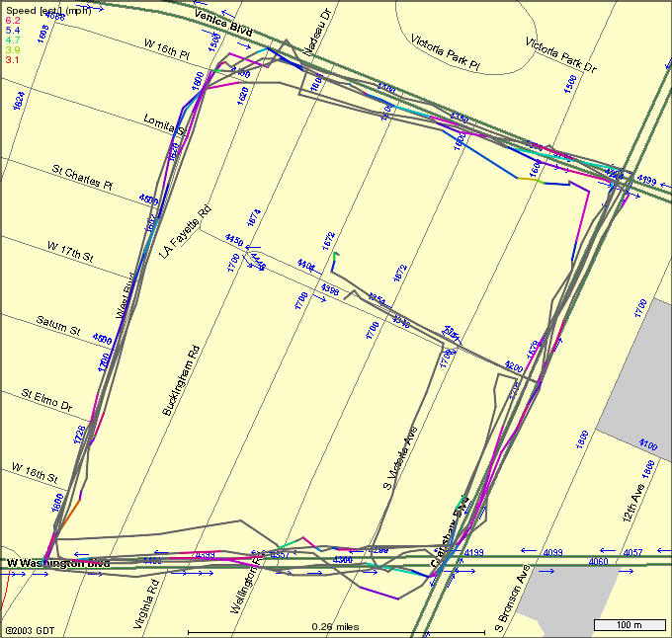Click the S Bronson Ave label
This screenshot has height=638, width=672.
513,598
